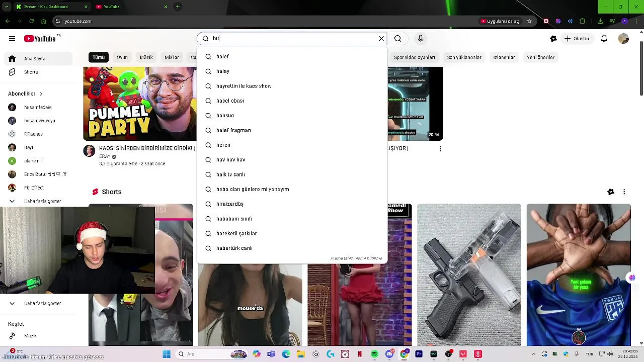Choose the 'halay' search suggestion
Viewport: 644px width, 362px height.
pyautogui.click(x=292, y=71)
